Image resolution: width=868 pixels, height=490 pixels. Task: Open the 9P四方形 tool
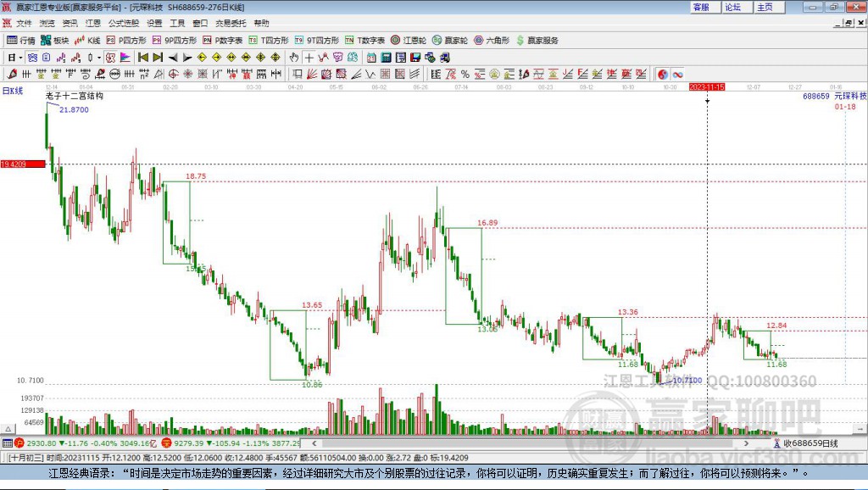(x=175, y=41)
